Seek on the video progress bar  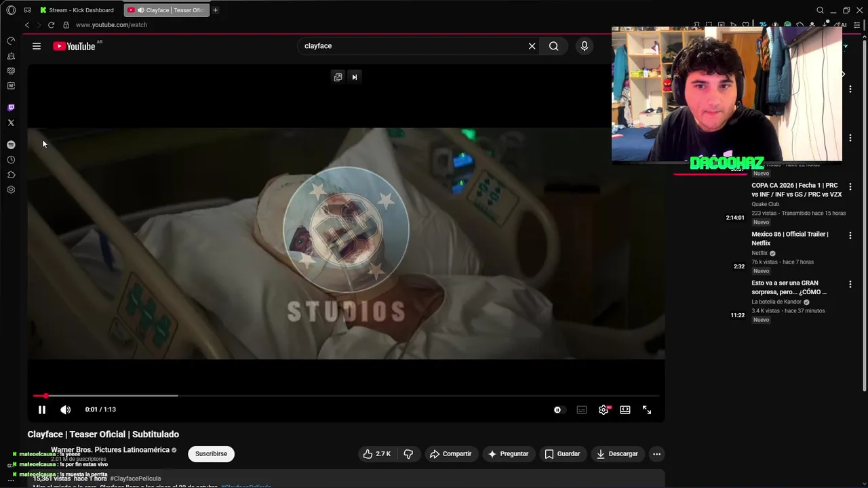pyautogui.click(x=346, y=396)
